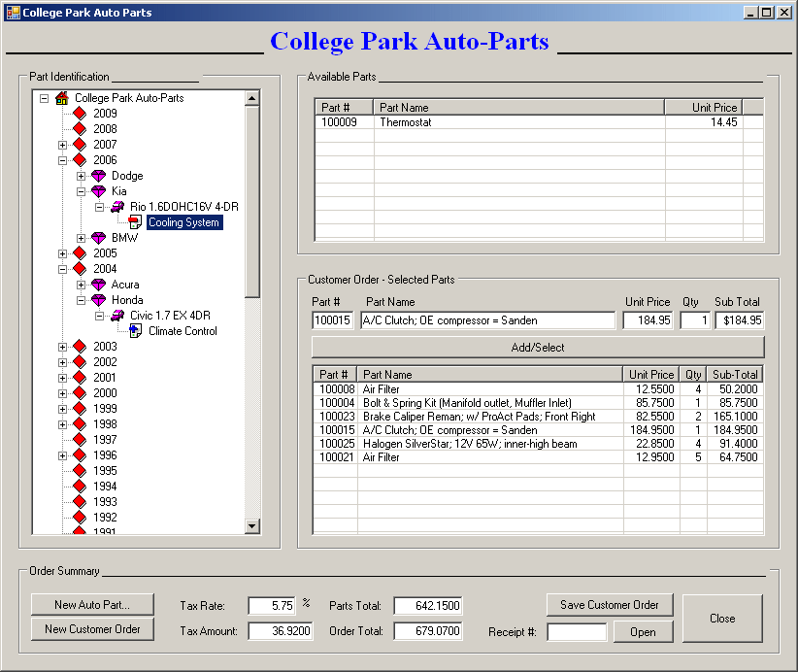Click the New Auto Part... button

click(92, 604)
